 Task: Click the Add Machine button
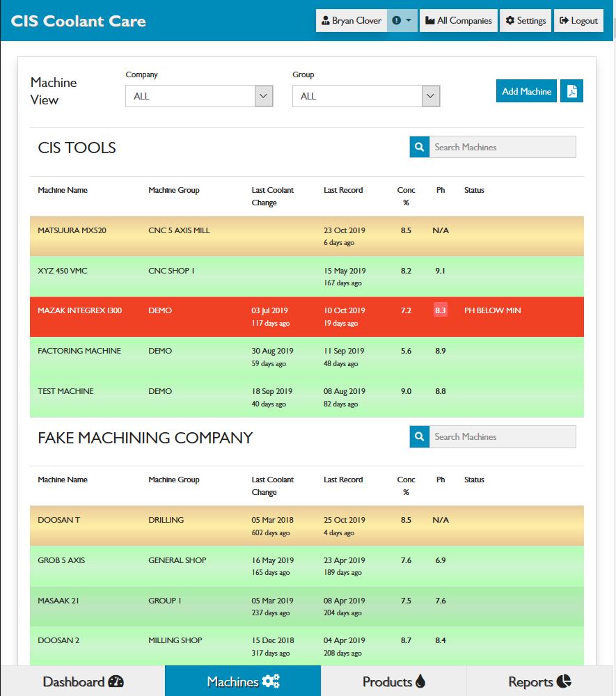526,91
